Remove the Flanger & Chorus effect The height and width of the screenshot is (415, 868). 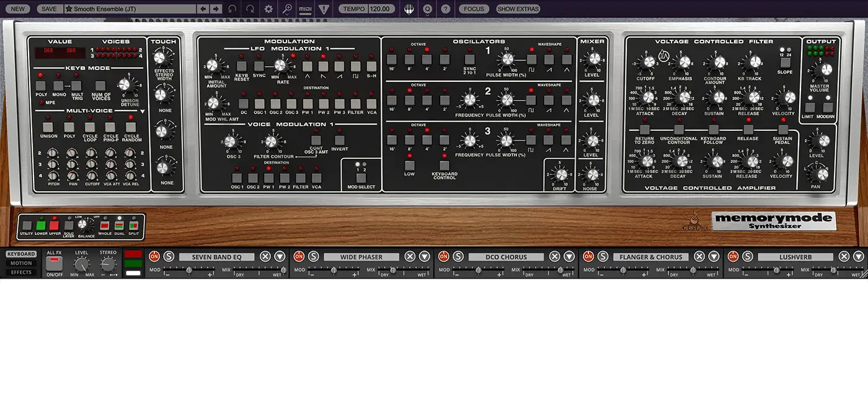(699, 256)
